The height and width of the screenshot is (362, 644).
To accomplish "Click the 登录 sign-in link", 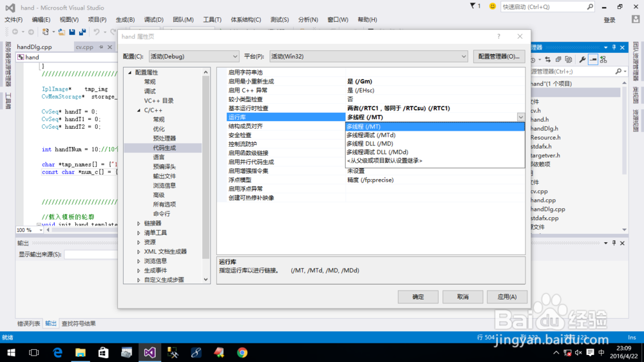I will [x=609, y=20].
